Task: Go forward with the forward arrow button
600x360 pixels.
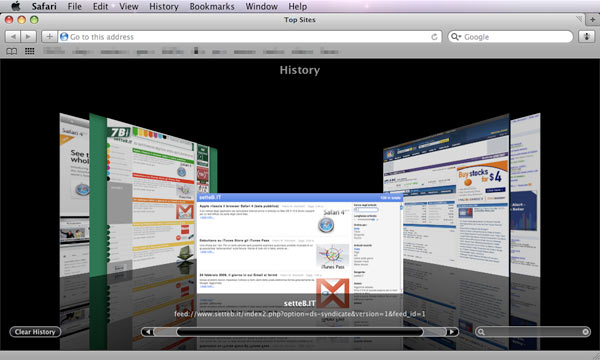Action: tap(28, 36)
